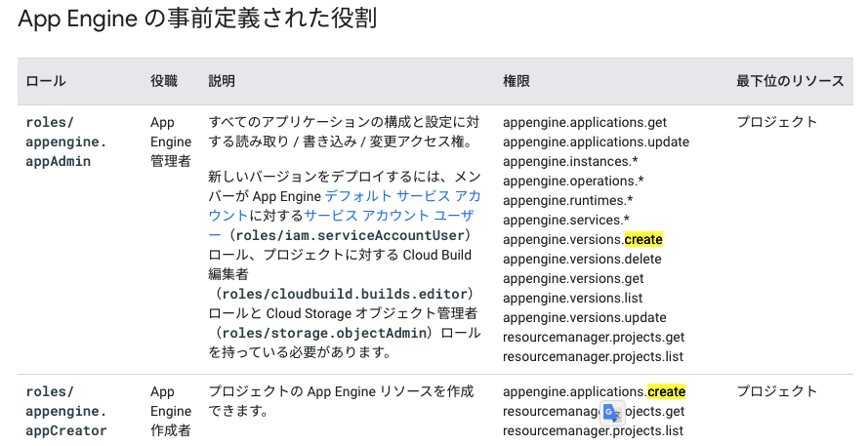
Task: Click appengine.versions.update permission
Action: click(585, 317)
